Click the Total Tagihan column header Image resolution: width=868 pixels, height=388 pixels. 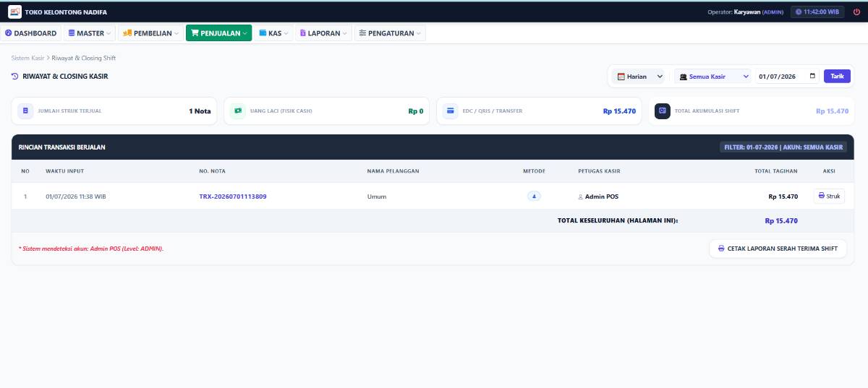tap(775, 171)
